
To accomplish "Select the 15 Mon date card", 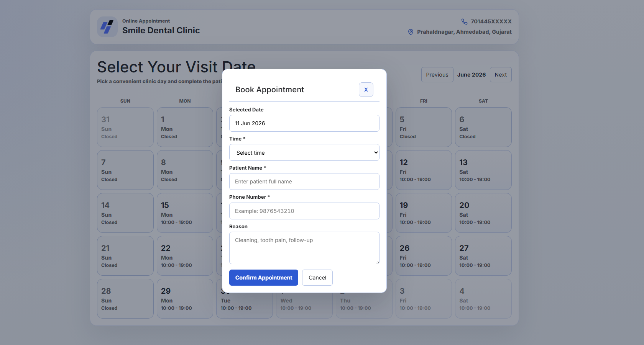I will coord(185,213).
